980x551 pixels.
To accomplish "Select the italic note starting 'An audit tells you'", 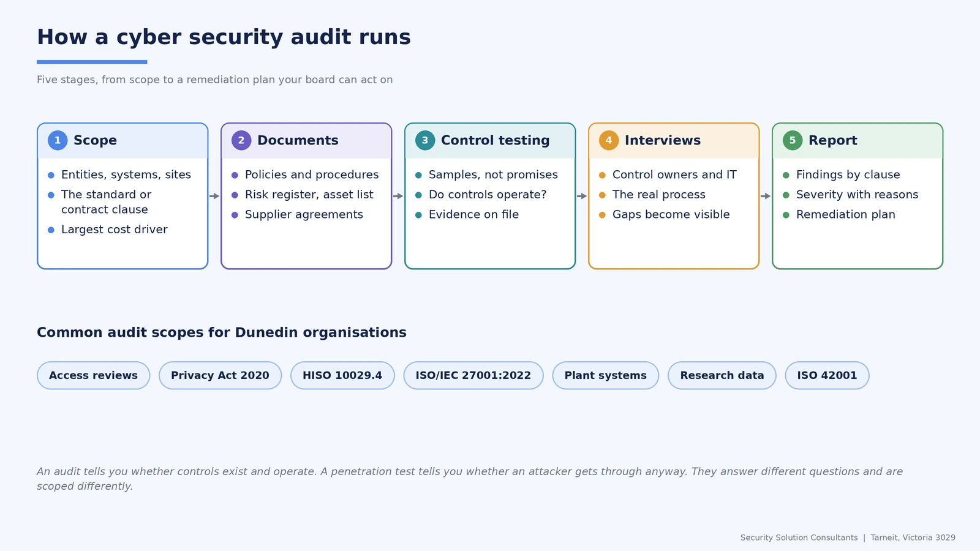I will (x=470, y=479).
